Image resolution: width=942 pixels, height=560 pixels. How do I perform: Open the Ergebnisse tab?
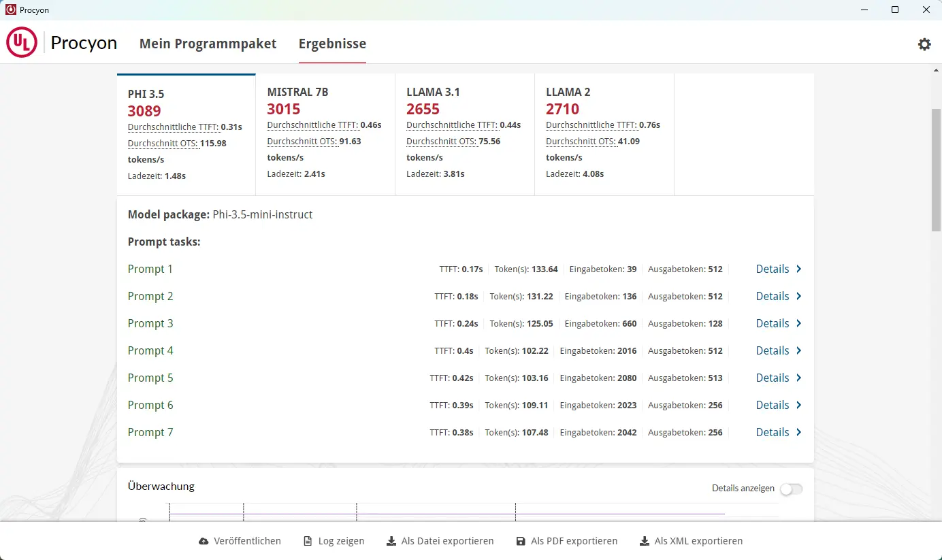point(332,44)
